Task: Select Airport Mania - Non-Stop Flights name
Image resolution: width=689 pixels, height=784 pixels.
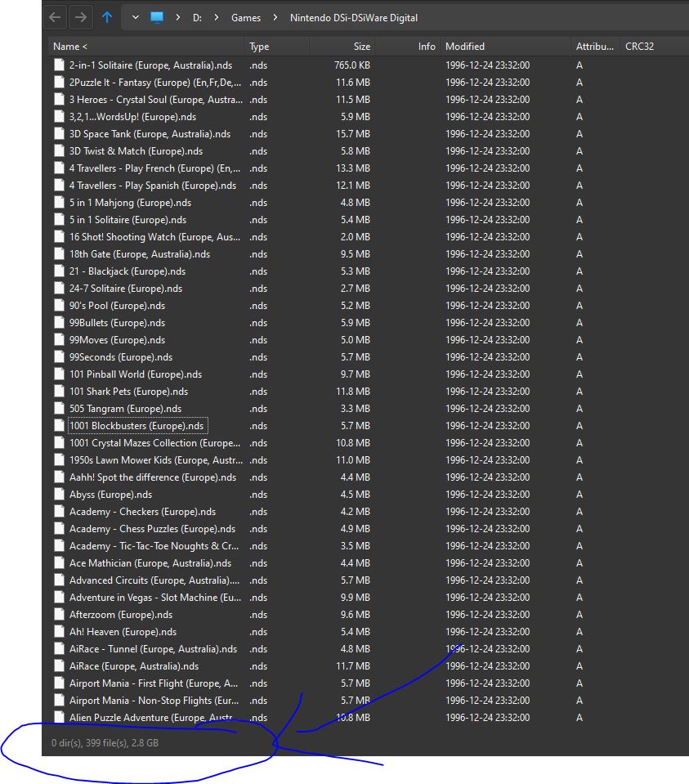Action: [154, 701]
